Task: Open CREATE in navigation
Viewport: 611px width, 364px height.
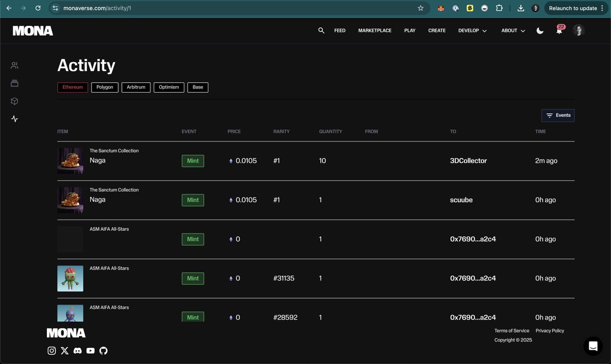Action: tap(437, 31)
